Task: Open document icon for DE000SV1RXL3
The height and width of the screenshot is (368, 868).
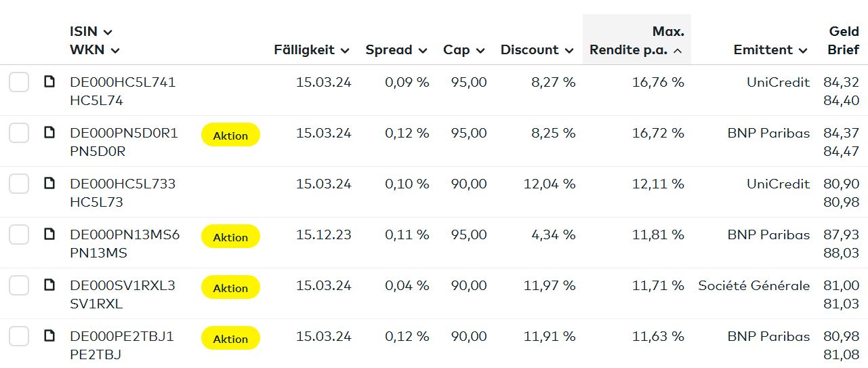Action: (49, 285)
